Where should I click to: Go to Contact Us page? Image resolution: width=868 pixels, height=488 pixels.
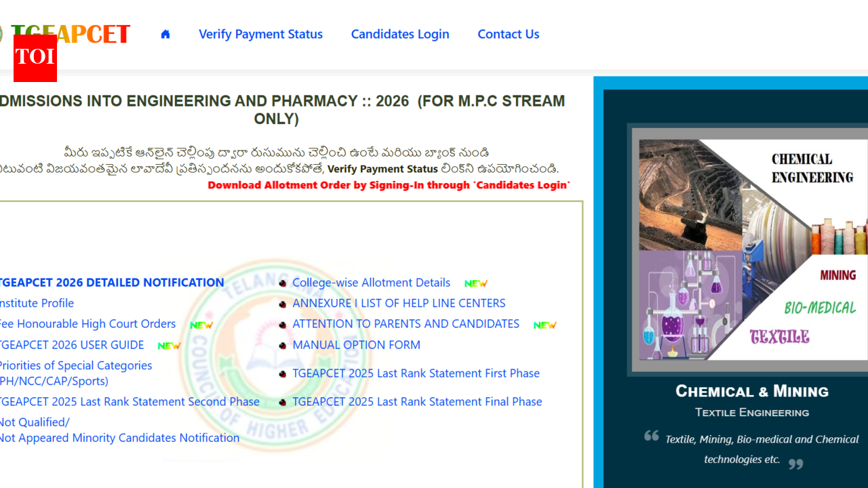click(509, 34)
